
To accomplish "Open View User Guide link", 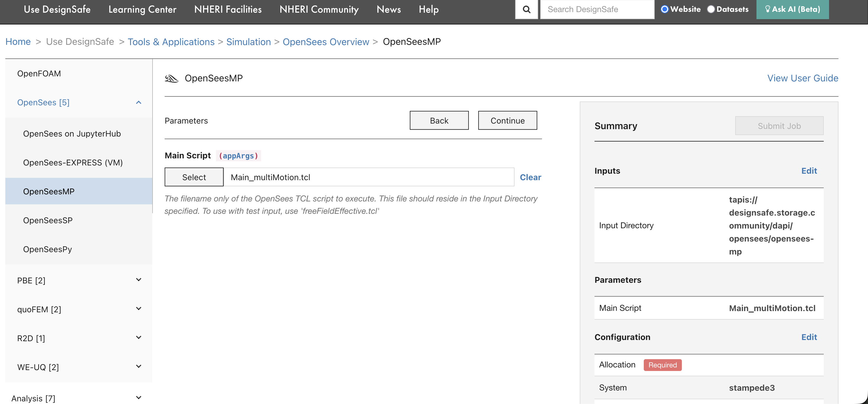I will point(803,78).
